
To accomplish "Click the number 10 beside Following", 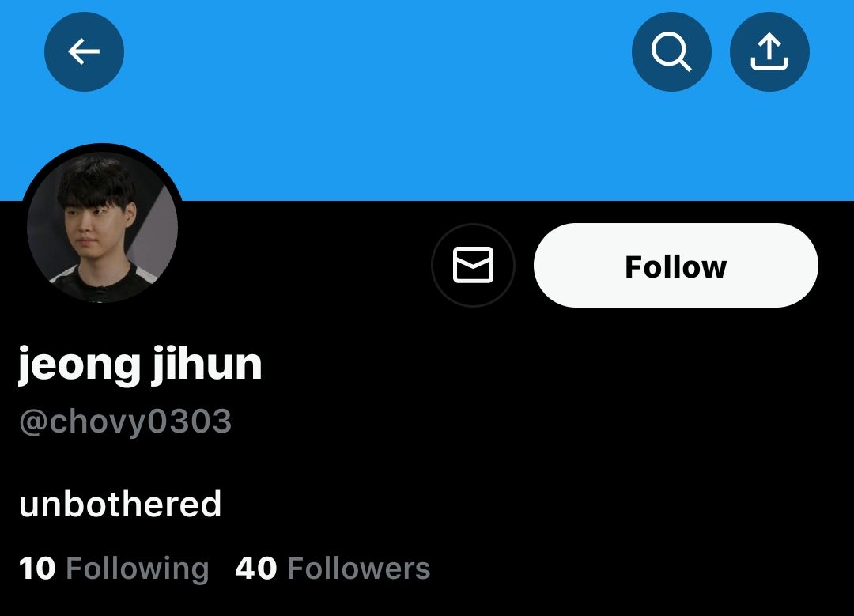I will pyautogui.click(x=37, y=569).
